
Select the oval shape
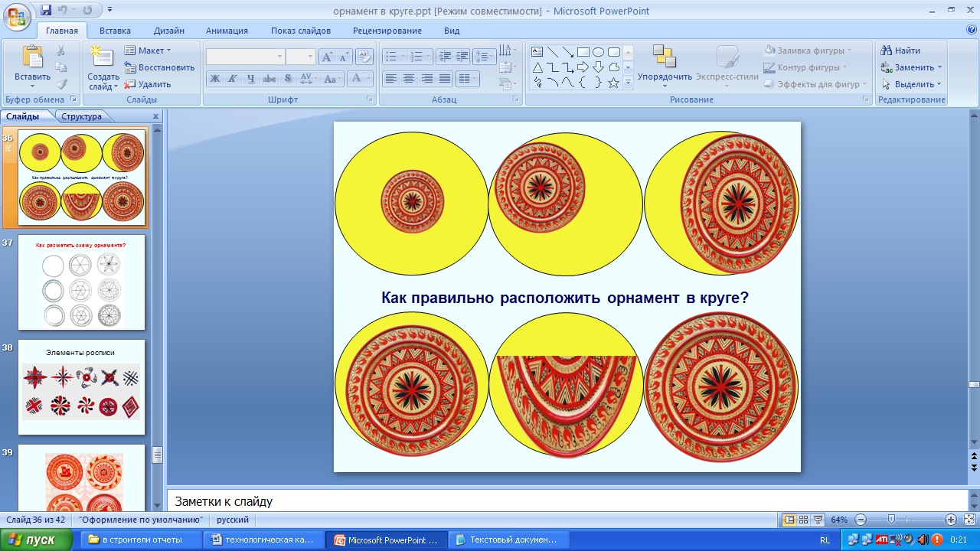[x=599, y=52]
